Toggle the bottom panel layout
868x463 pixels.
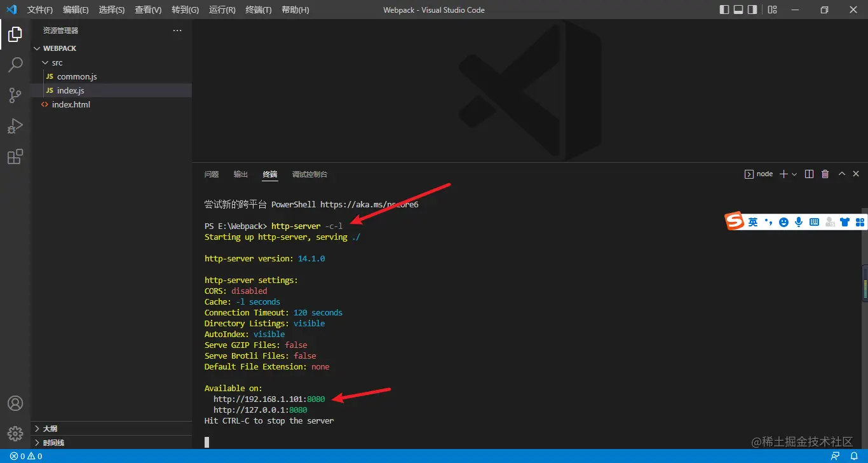click(x=738, y=10)
